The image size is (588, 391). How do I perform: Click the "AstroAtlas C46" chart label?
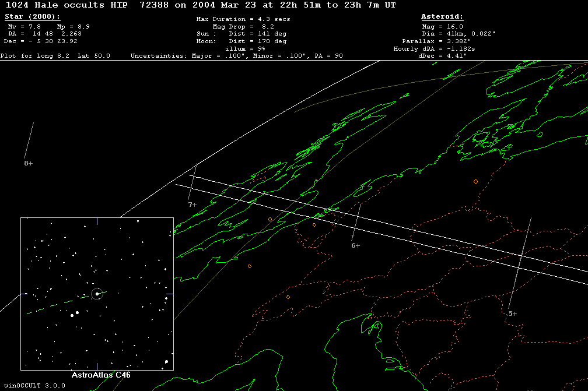100,375
